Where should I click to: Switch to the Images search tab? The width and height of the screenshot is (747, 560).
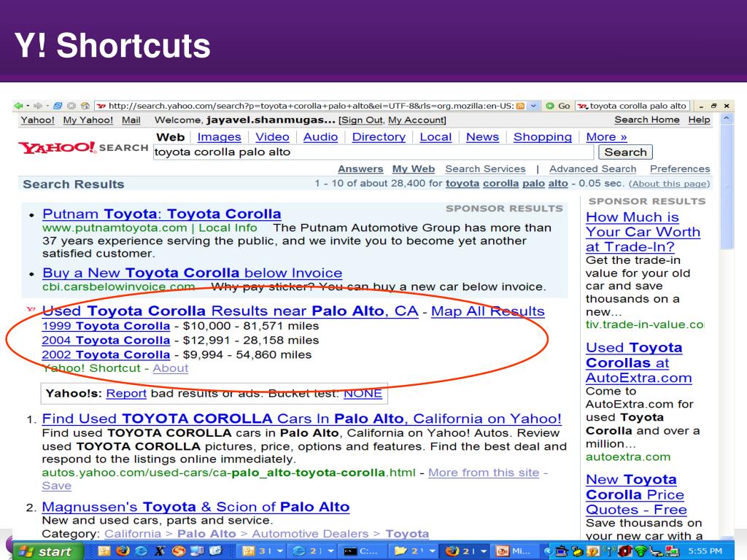pos(219,137)
